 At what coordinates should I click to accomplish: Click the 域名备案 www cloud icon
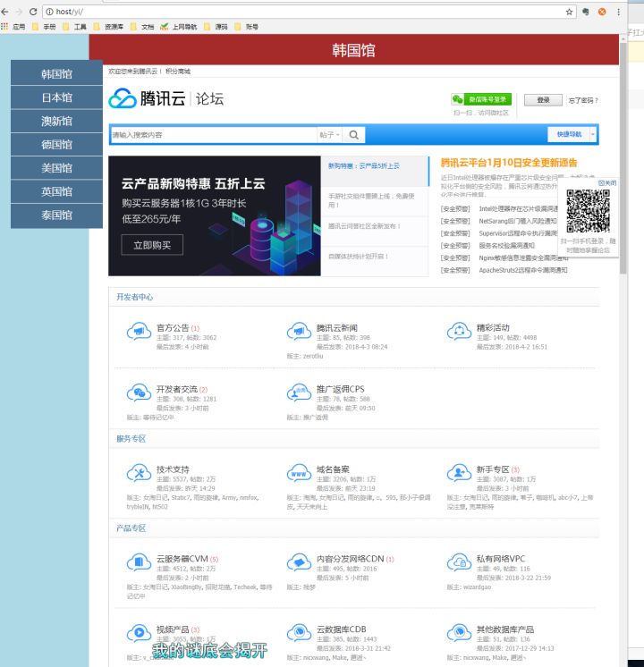click(299, 473)
